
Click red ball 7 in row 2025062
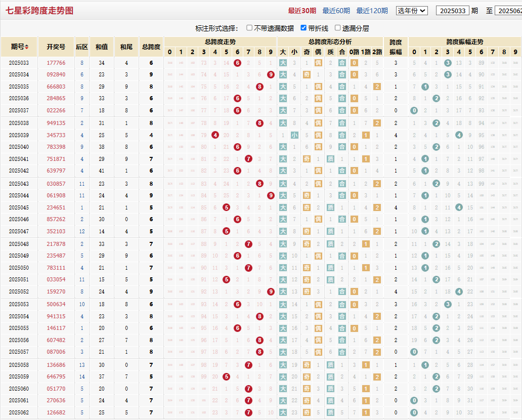coord(248,413)
